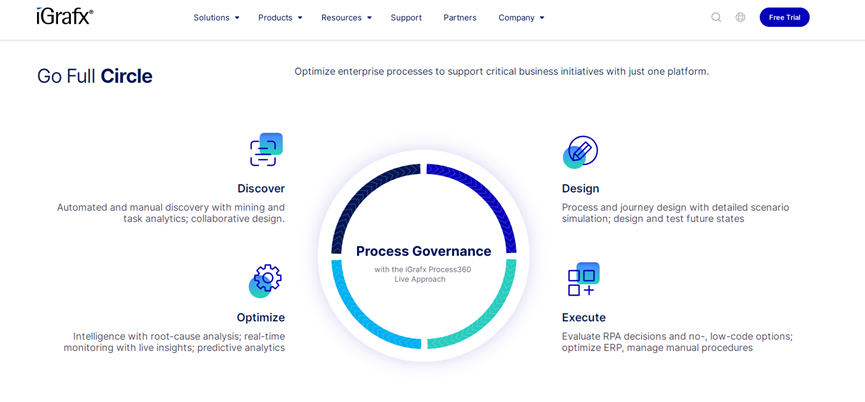Select the Execute heading
Screen dimensions: 865x402
[x=584, y=318]
